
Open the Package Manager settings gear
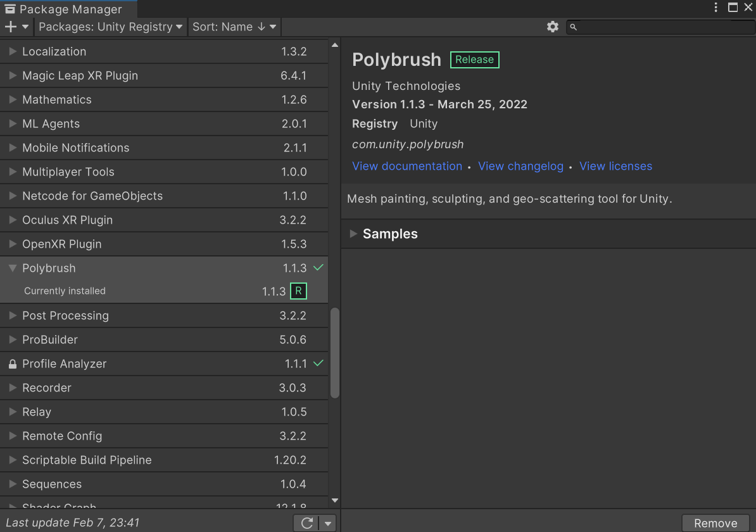pos(553,27)
